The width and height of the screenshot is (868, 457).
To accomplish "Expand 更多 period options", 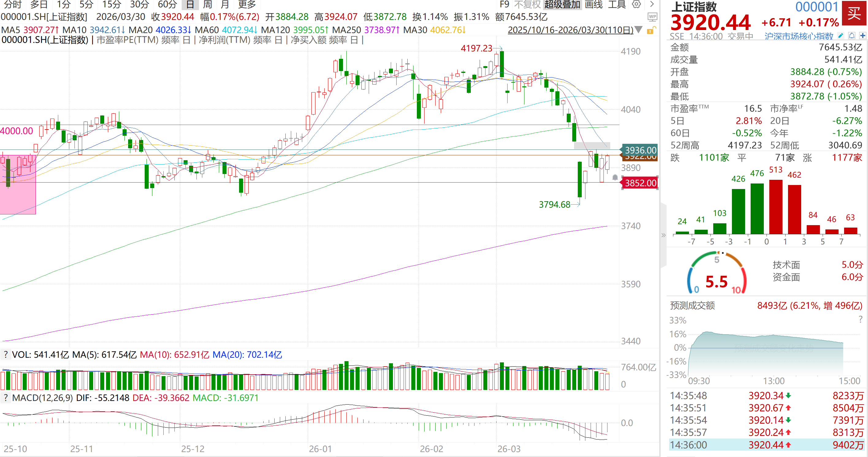I will click(247, 4).
